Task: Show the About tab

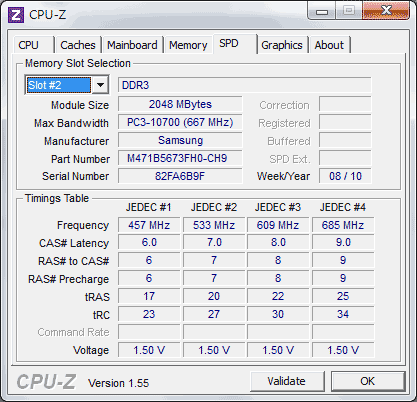Action: (329, 45)
